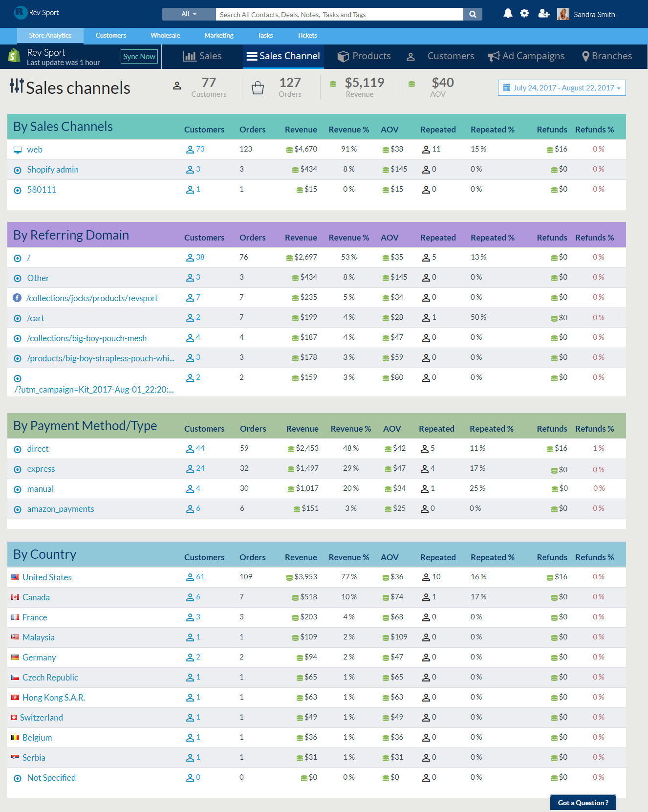Click the 77 Customers summary
Screen dimensions: 648x812
(x=209, y=88)
